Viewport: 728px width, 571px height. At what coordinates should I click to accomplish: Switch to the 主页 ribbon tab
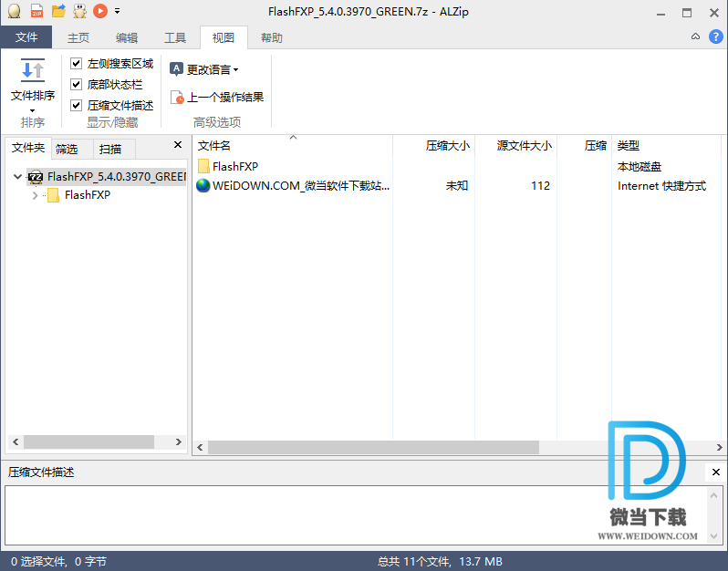pos(78,37)
